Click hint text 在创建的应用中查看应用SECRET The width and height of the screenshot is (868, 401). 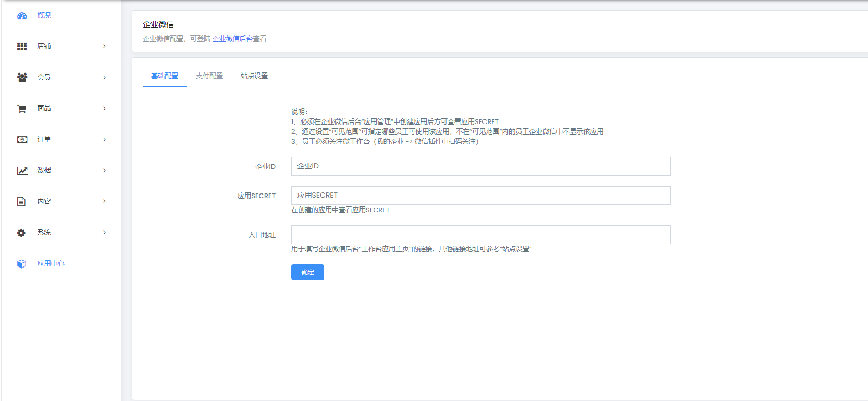[340, 210]
